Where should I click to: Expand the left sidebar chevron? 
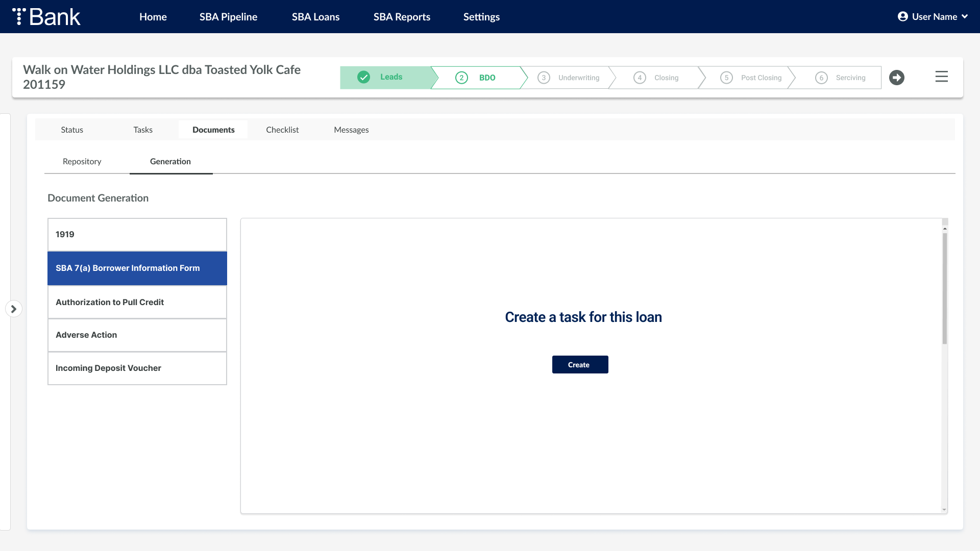click(x=14, y=309)
